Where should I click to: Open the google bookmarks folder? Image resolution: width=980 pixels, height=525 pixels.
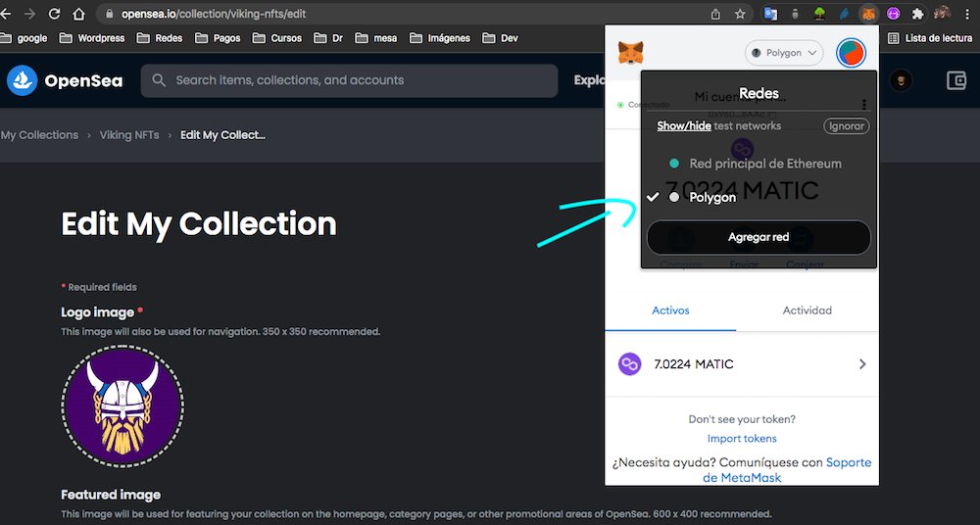point(24,38)
